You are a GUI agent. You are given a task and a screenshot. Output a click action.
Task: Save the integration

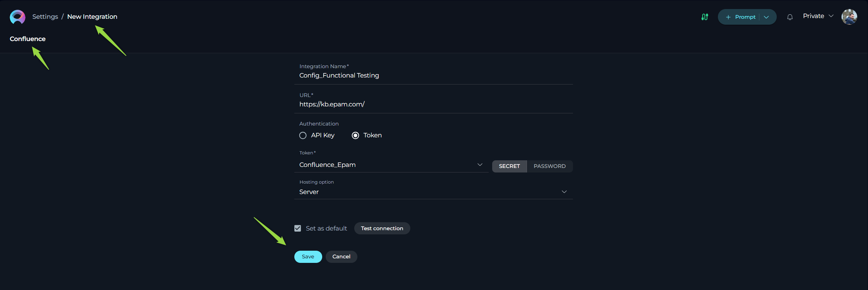(308, 257)
